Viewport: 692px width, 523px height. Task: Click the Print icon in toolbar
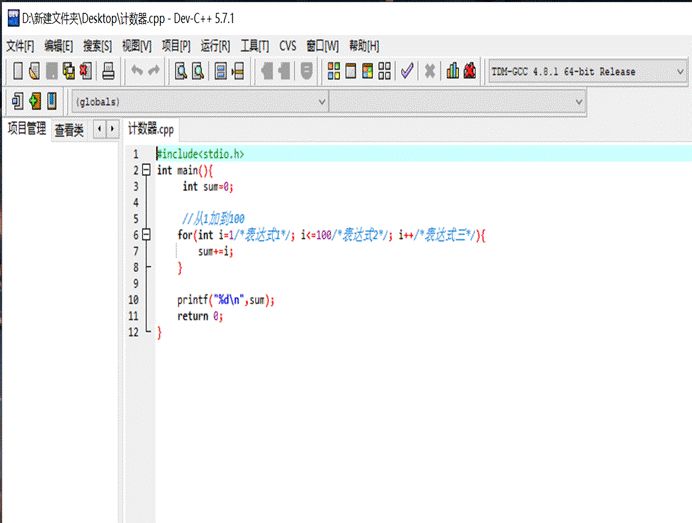(107, 71)
